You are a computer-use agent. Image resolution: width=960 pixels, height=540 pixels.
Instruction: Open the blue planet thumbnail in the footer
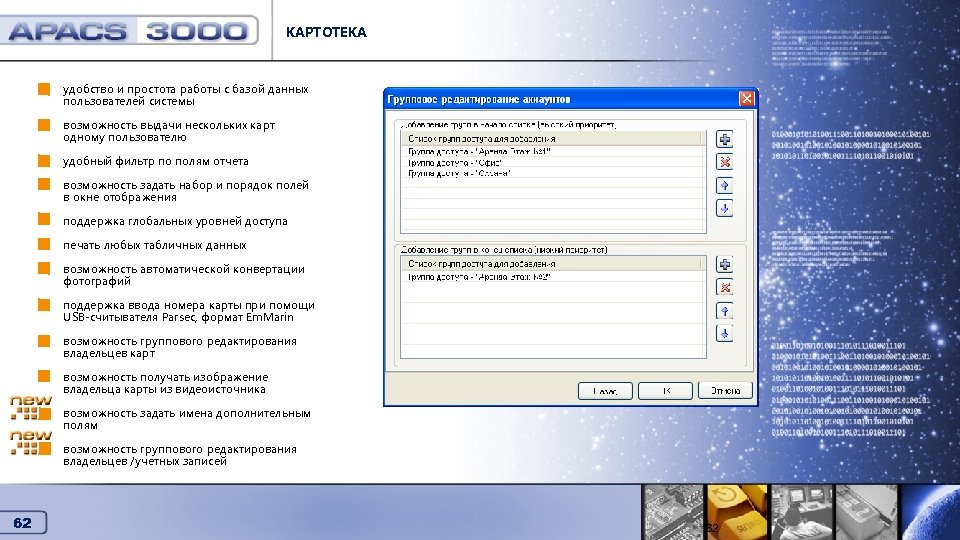pos(931,512)
